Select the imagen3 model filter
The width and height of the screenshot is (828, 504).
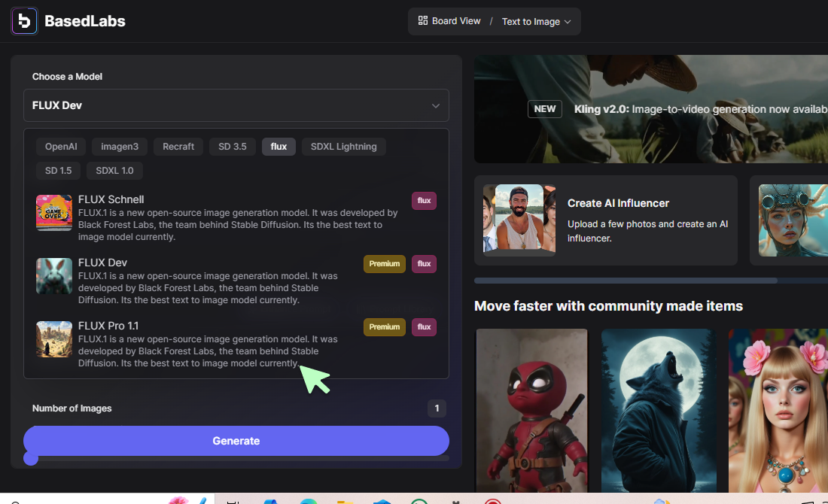[120, 147]
